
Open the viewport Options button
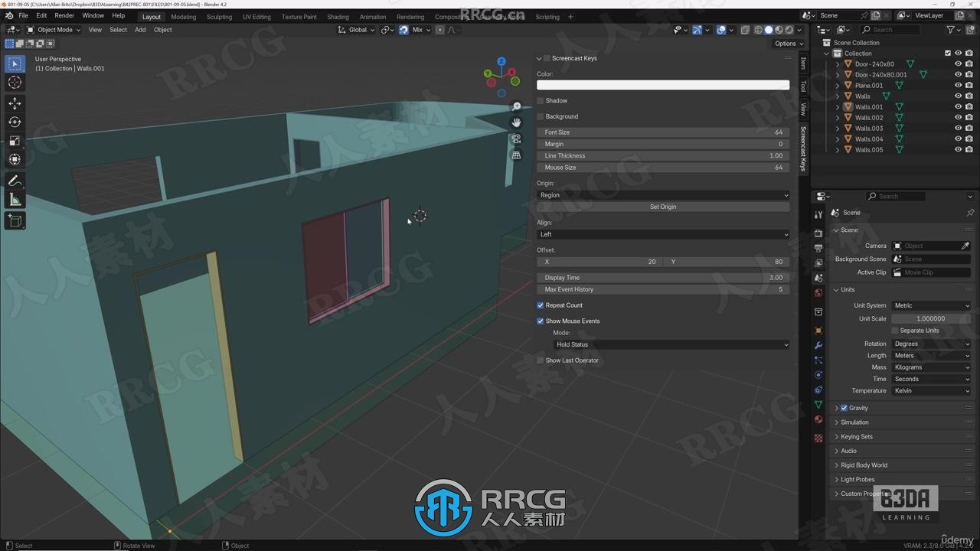789,44
